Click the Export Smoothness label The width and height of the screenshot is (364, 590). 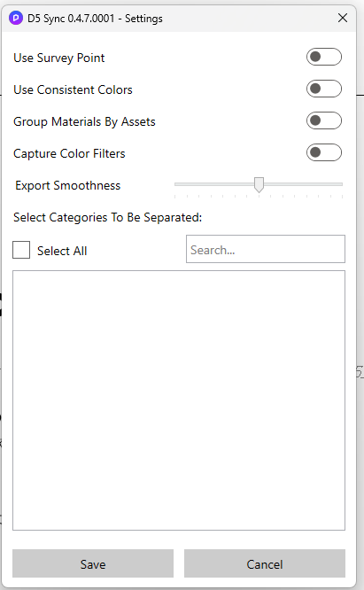click(67, 185)
